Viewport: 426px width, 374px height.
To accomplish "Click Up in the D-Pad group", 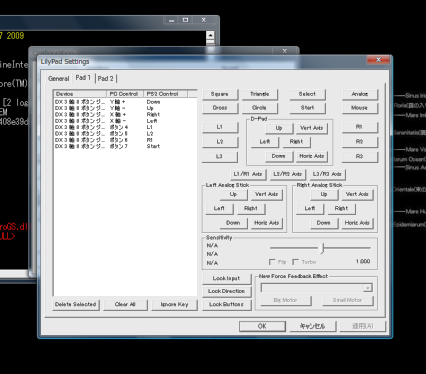I will pyautogui.click(x=279, y=128).
